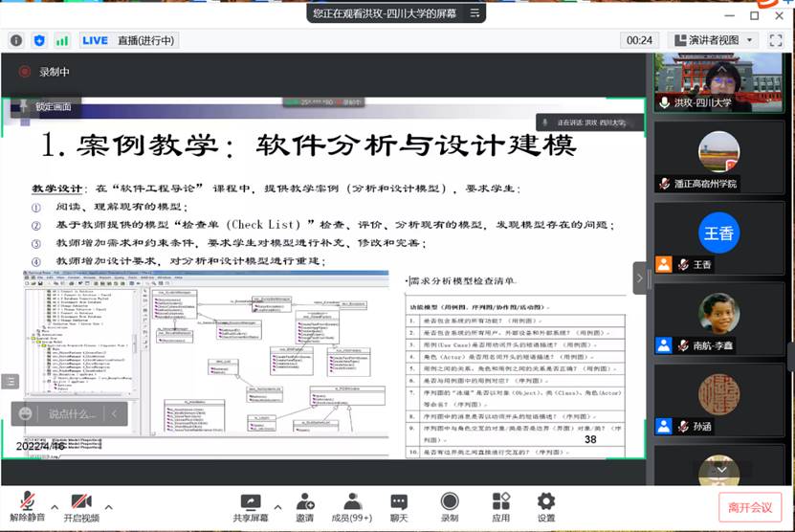The width and height of the screenshot is (795, 532).
Task: Open the 聊天 chat panel
Action: (399, 506)
